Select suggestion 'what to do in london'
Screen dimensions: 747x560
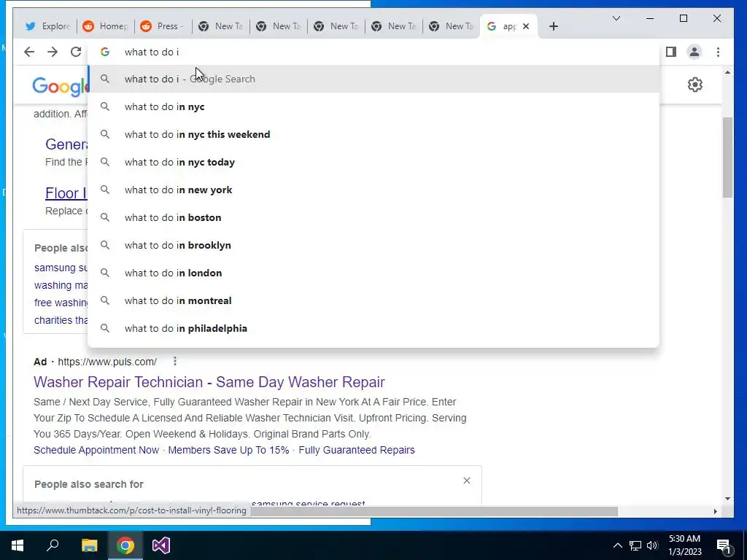coord(373,273)
